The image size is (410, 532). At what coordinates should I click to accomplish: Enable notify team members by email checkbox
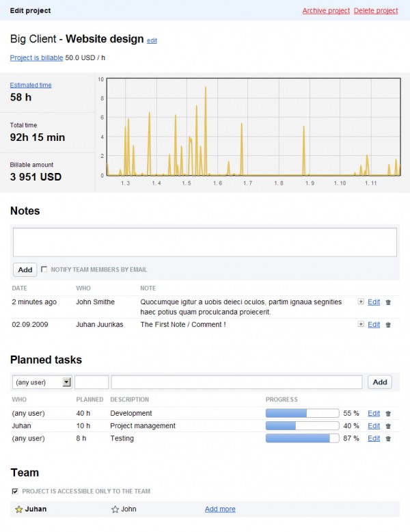44,269
